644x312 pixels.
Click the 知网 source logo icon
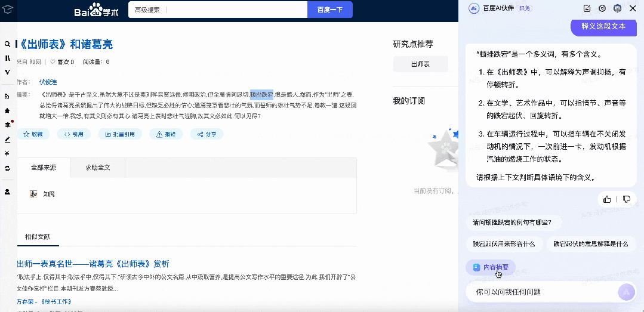coord(33,194)
